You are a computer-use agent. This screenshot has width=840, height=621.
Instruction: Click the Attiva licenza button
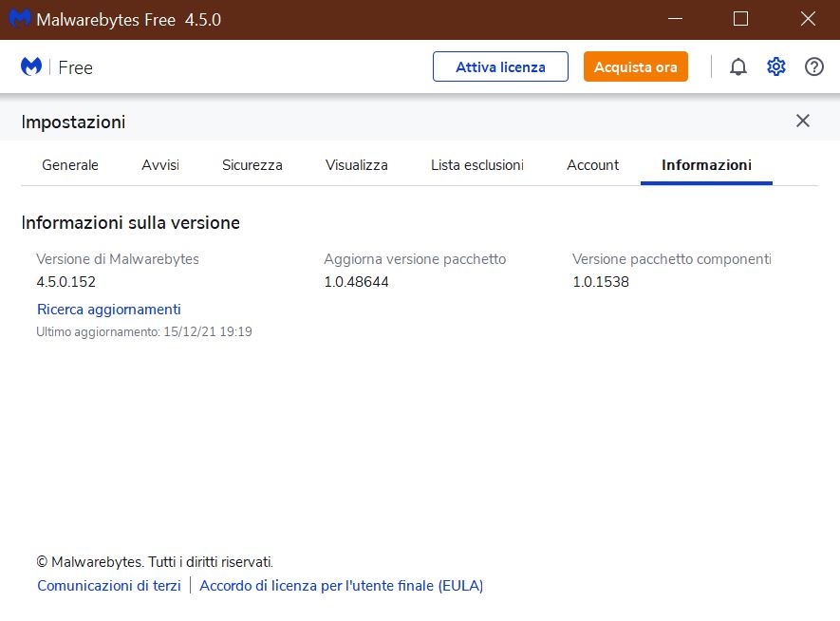[x=500, y=67]
